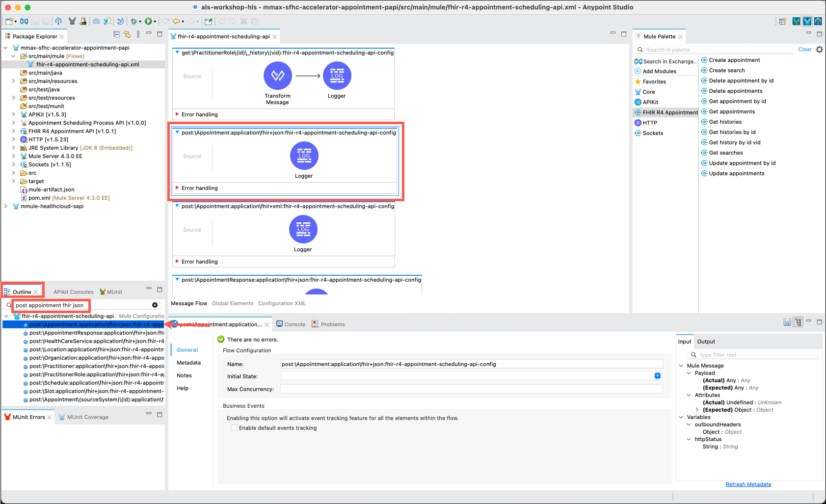Select the Core module in Mule Palette
Image resolution: width=826 pixels, height=504 pixels.
[x=649, y=92]
